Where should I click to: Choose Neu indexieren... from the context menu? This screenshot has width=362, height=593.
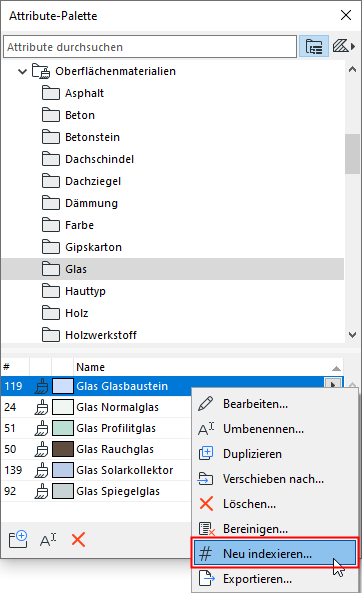click(275, 554)
